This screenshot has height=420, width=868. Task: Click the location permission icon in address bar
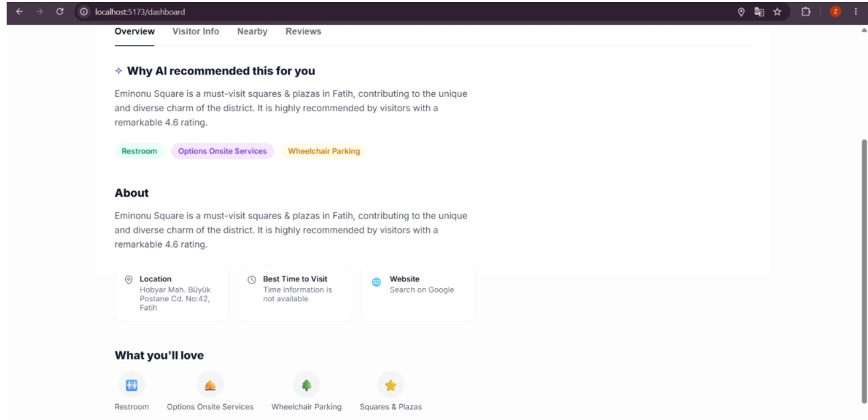pyautogui.click(x=741, y=12)
